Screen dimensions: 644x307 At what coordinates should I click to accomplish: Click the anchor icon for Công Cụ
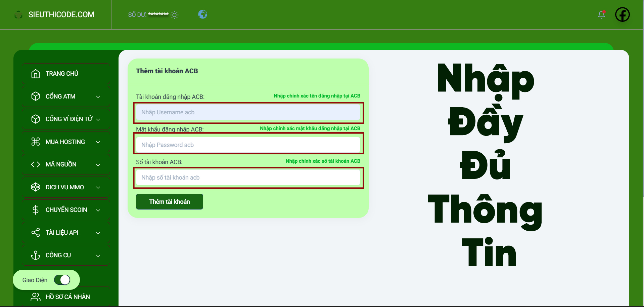[x=36, y=255]
